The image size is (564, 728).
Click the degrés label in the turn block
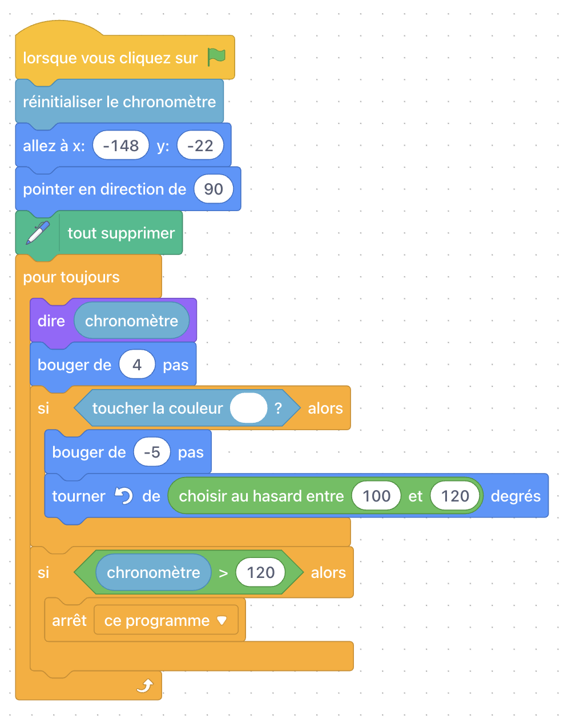[x=515, y=496]
